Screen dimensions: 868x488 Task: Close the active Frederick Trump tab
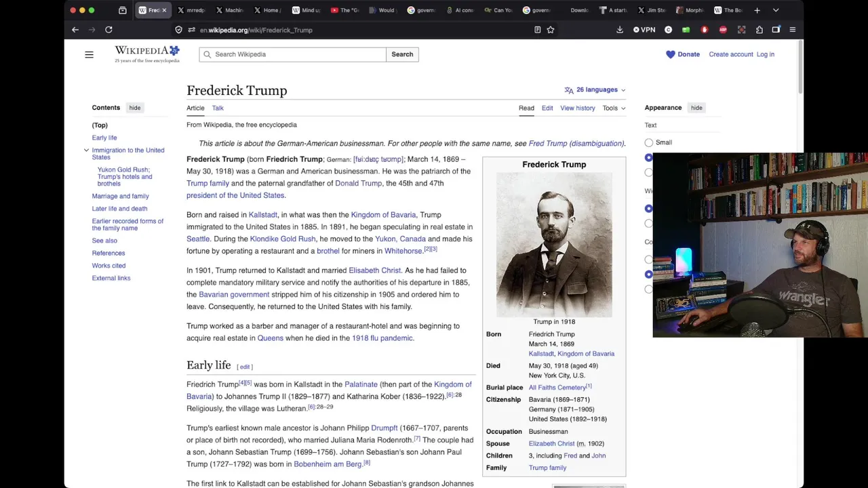(164, 10)
